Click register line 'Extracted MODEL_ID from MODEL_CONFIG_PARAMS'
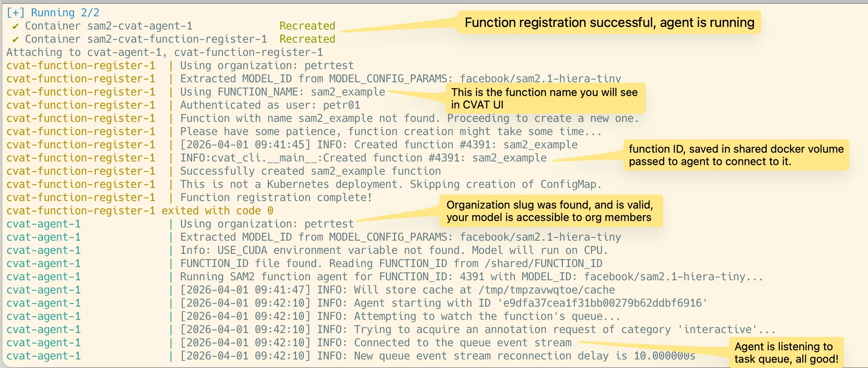This screenshot has height=368, width=868. 401,79
